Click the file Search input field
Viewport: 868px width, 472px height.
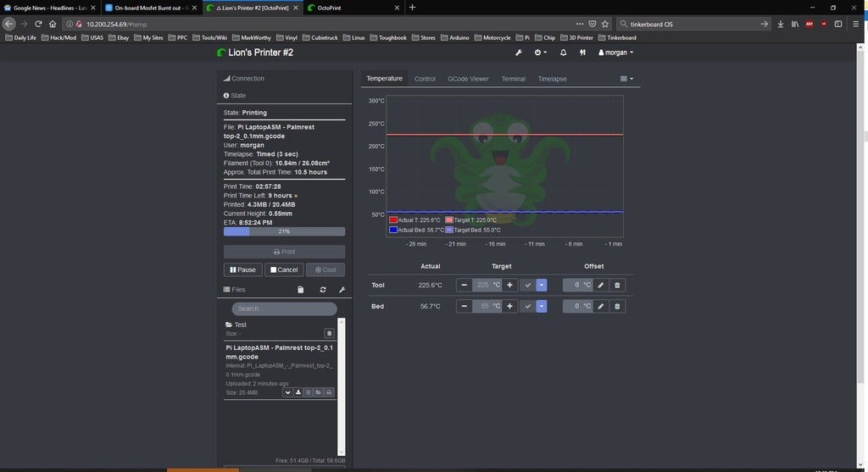284,308
